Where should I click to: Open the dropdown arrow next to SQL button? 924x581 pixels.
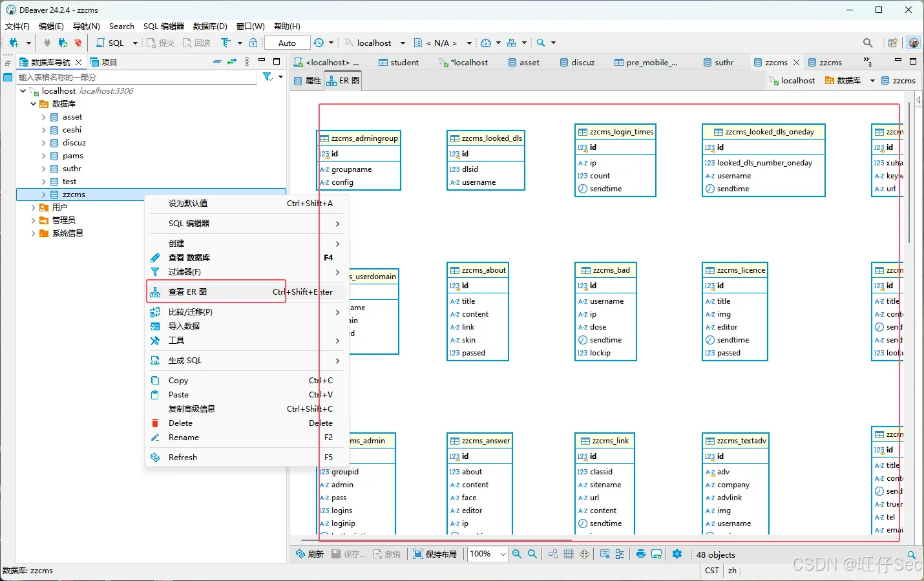pos(135,43)
